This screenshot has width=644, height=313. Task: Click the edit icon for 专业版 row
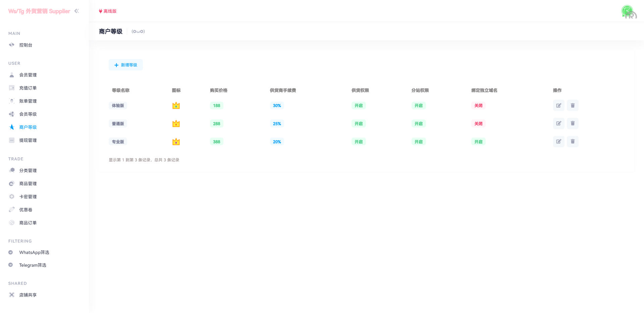[x=558, y=142]
